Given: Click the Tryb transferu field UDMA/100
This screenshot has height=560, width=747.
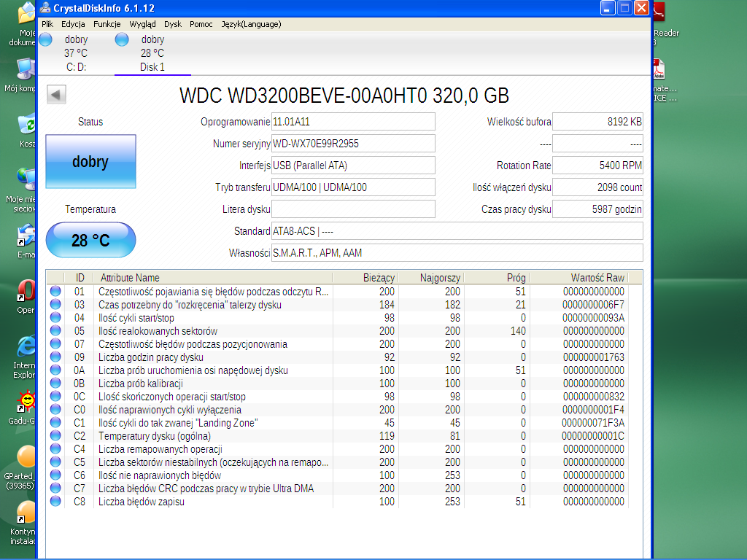Looking at the screenshot, I should 353,187.
